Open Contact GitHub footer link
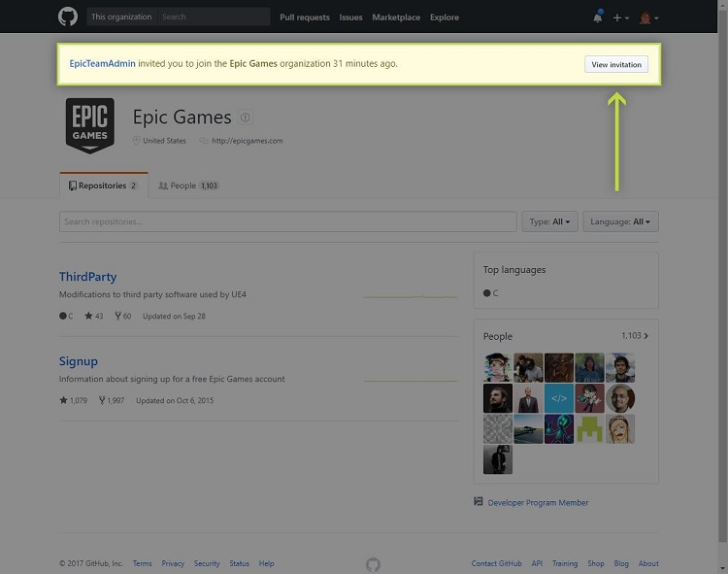Screen dimensions: 728x574 pyautogui.click(x=496, y=563)
